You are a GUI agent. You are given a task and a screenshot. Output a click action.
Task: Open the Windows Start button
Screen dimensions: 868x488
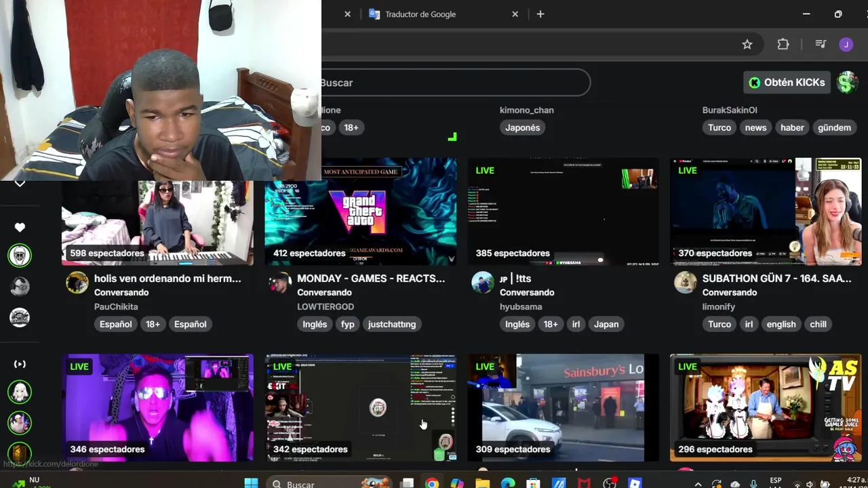point(251,483)
